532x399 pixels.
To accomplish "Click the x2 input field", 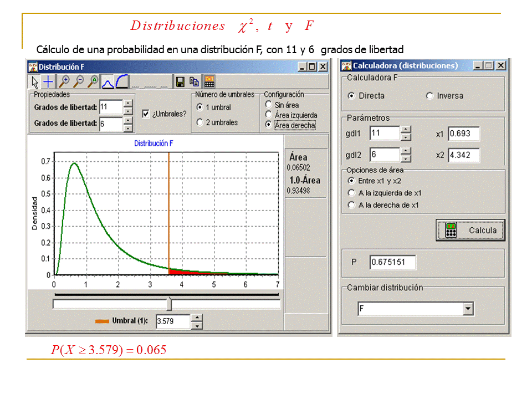I will click(464, 155).
